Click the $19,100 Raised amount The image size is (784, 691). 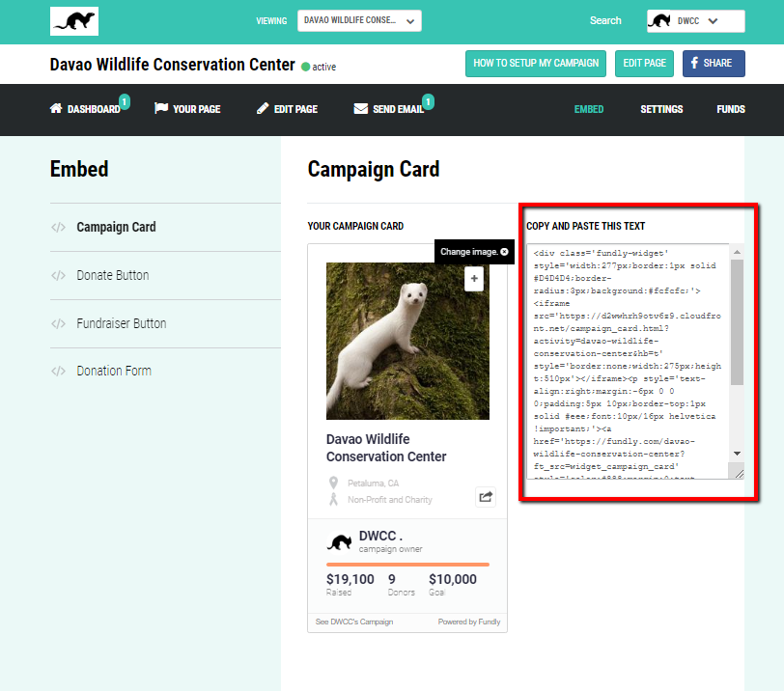click(350, 579)
